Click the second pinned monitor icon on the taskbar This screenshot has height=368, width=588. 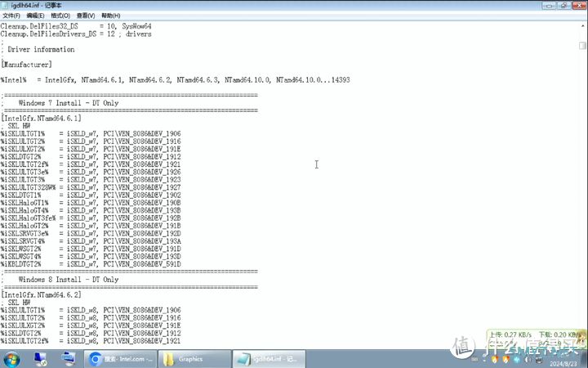tap(69, 359)
